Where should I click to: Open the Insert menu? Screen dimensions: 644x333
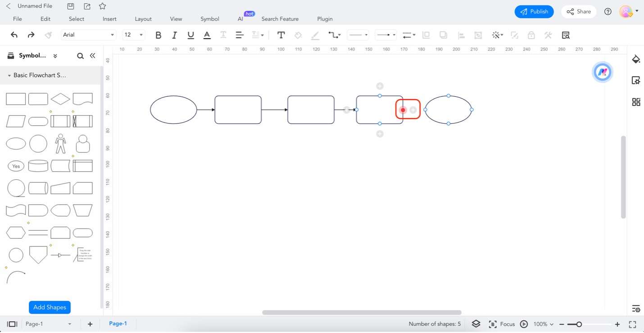[x=109, y=19]
